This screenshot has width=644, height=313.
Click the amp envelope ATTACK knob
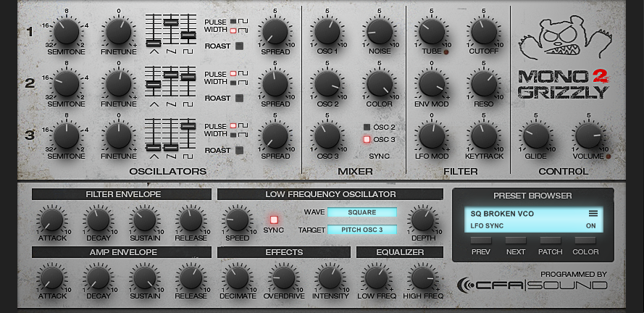(52, 277)
